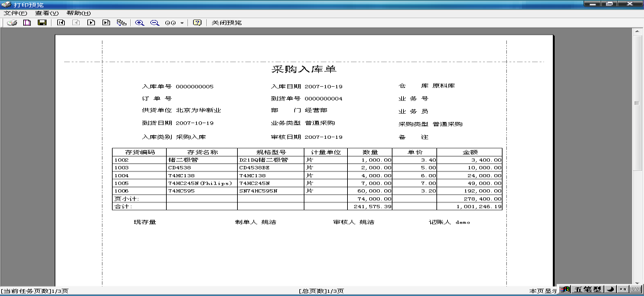Click the CD4538BE specification cell
This screenshot has height=296, width=644.
[271, 168]
